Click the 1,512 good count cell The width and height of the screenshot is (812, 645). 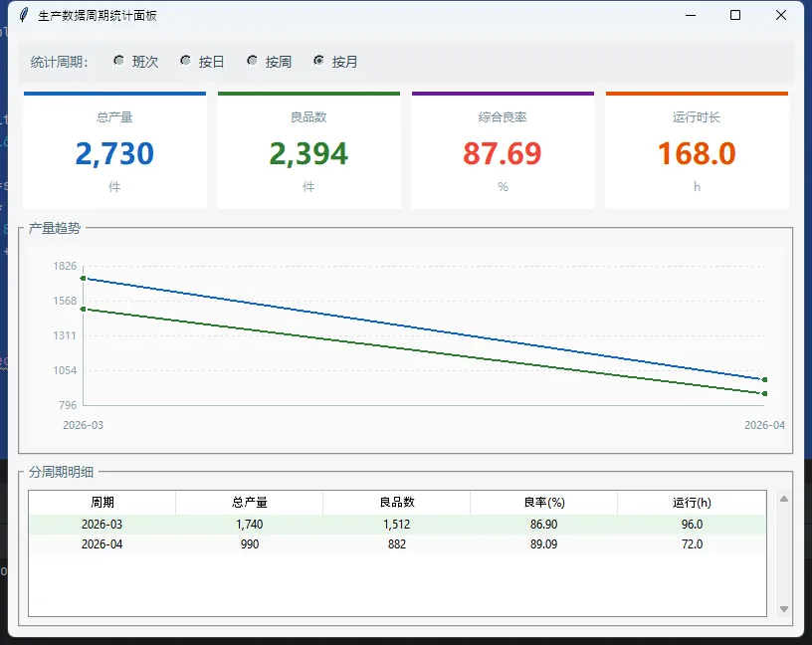click(x=397, y=525)
